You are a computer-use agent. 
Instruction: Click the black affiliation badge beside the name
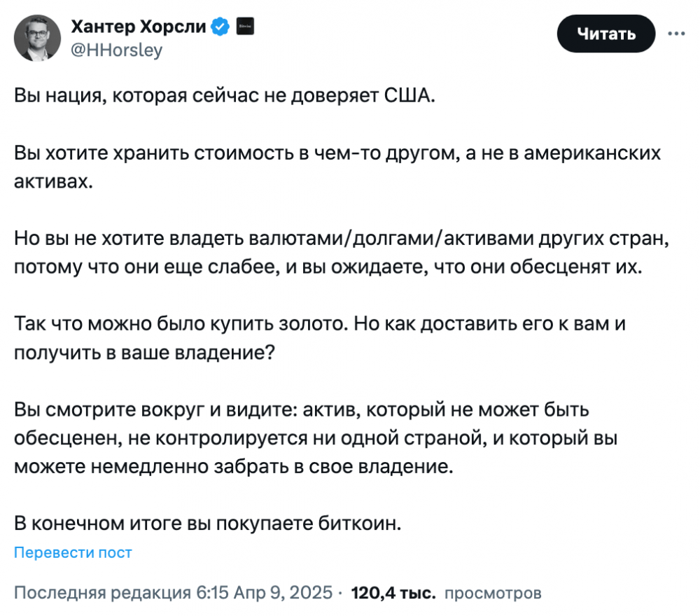pos(245,27)
